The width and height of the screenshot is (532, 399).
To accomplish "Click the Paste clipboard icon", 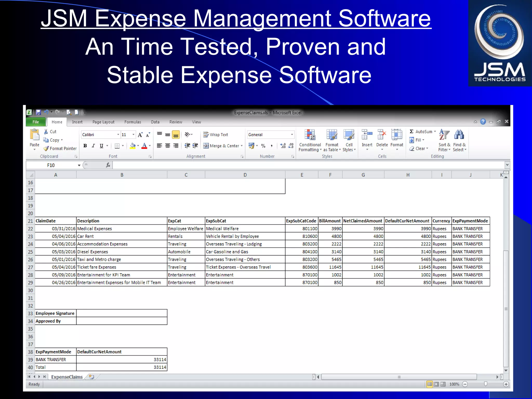I will (x=35, y=135).
